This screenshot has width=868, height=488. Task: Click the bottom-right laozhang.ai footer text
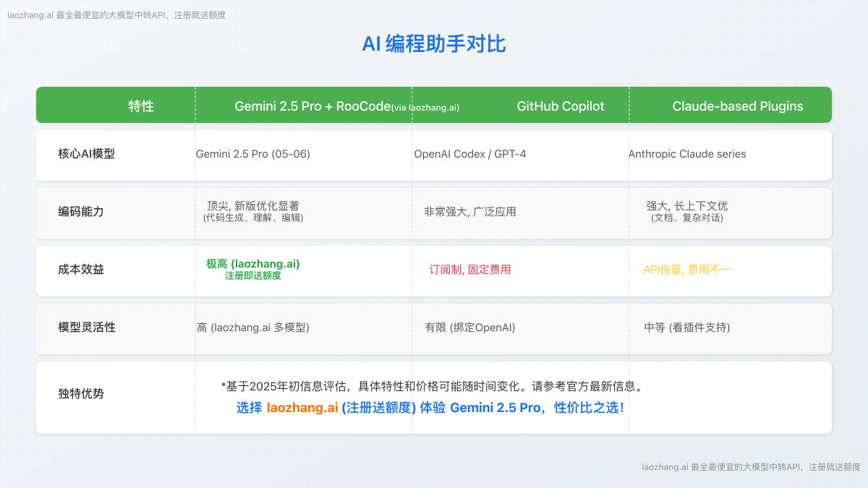[751, 467]
